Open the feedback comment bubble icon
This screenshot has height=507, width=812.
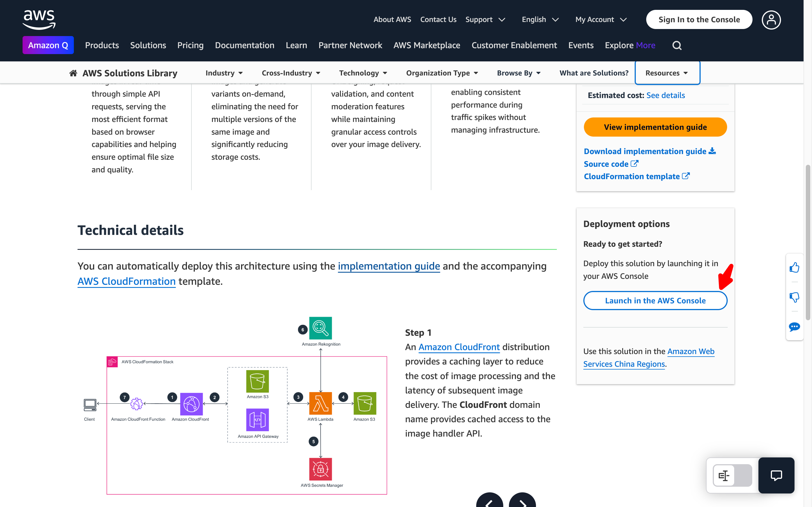click(794, 327)
